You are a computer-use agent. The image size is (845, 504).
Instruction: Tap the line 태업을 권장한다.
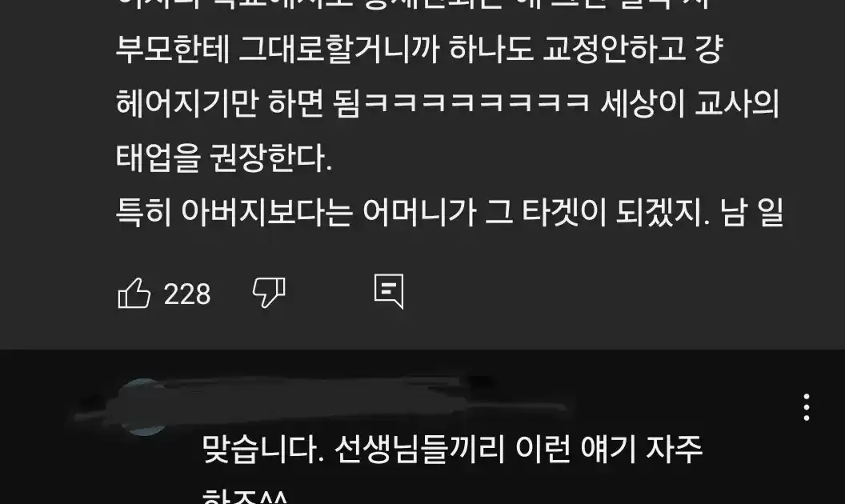(x=223, y=158)
